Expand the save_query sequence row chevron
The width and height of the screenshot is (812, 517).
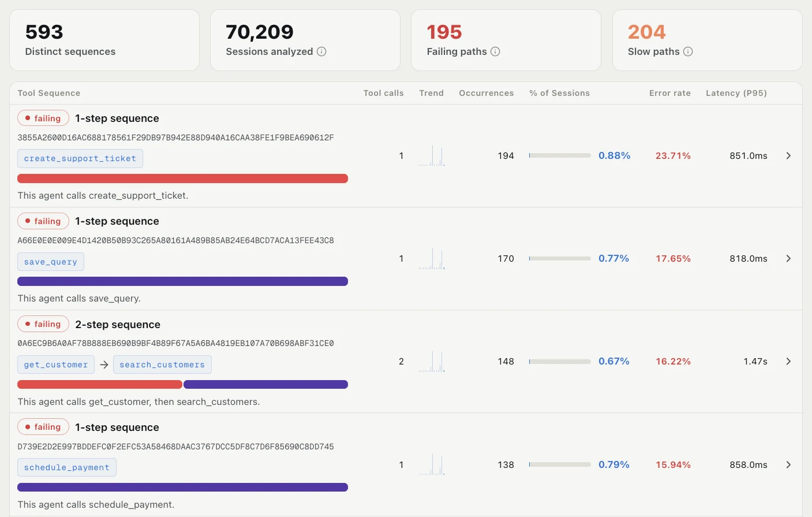coord(788,259)
